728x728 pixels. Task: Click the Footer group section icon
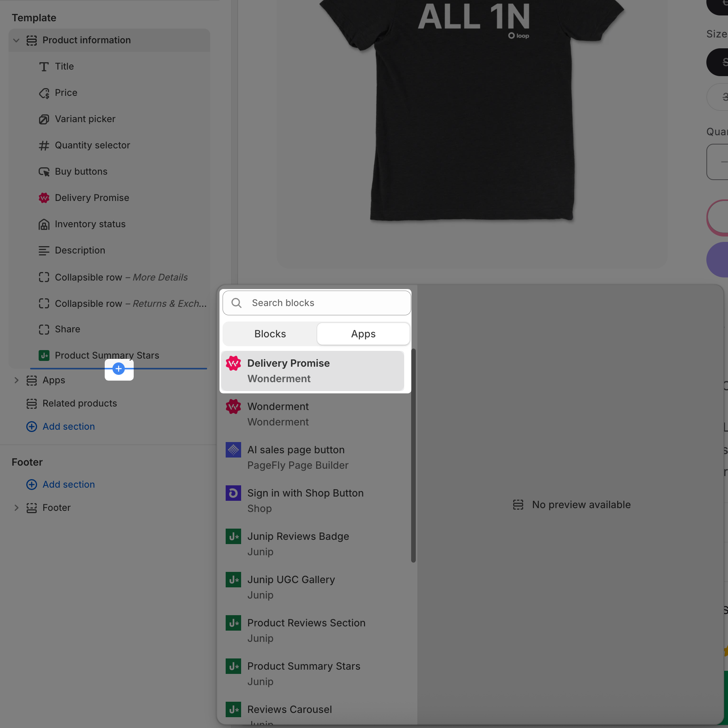point(32,508)
